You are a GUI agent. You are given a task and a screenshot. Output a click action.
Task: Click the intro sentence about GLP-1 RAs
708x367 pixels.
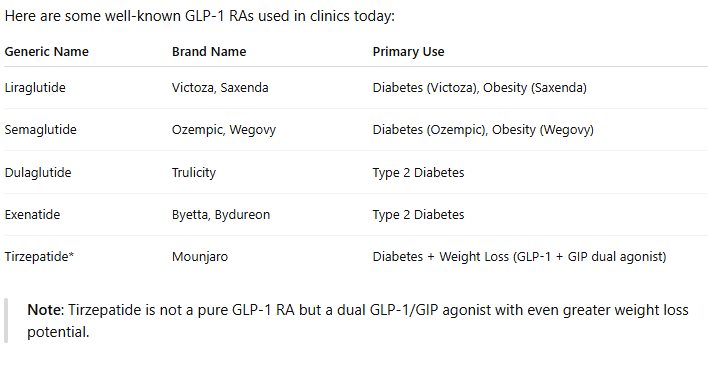(200, 16)
